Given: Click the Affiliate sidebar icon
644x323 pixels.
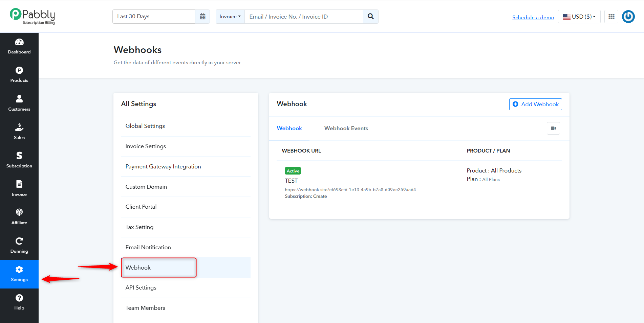Looking at the screenshot, I should 19,212.
